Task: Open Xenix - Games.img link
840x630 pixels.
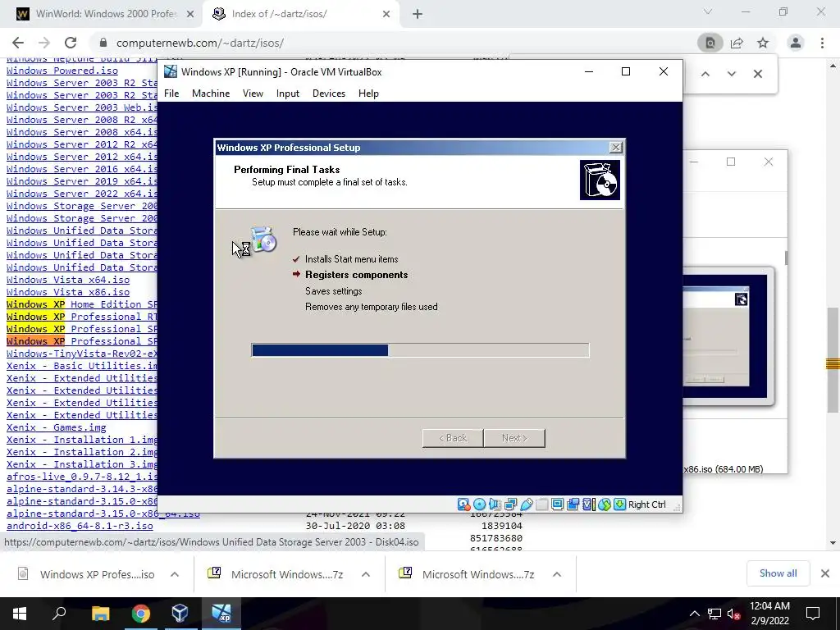Action: (57, 427)
